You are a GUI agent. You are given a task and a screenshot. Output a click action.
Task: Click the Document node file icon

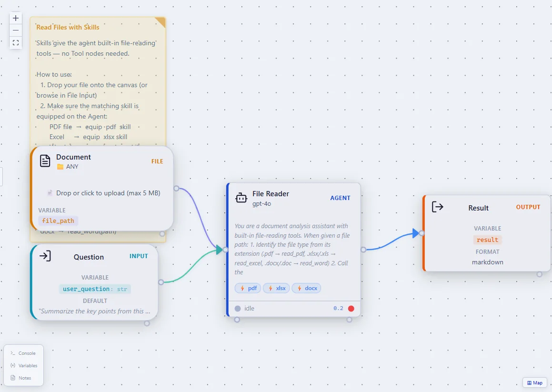point(45,161)
